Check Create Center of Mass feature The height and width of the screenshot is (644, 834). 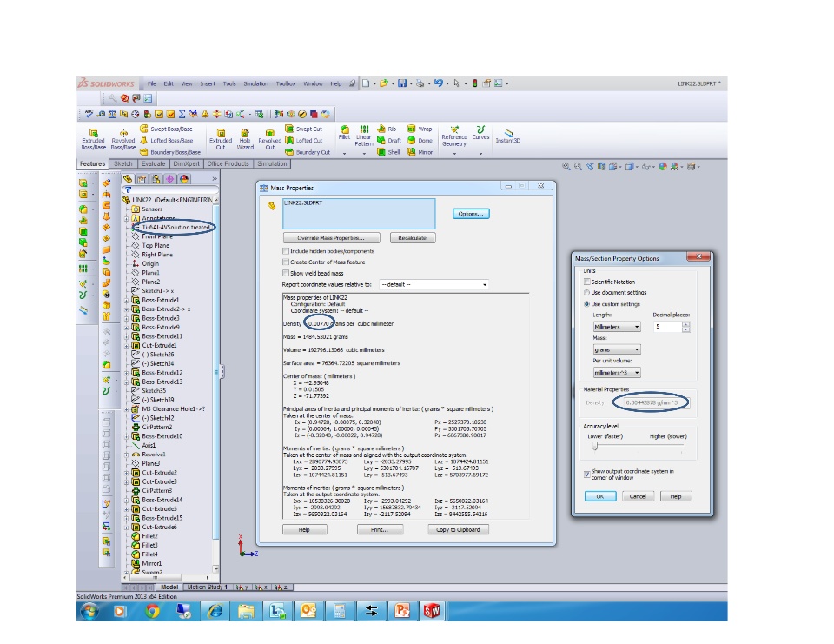coord(286,262)
